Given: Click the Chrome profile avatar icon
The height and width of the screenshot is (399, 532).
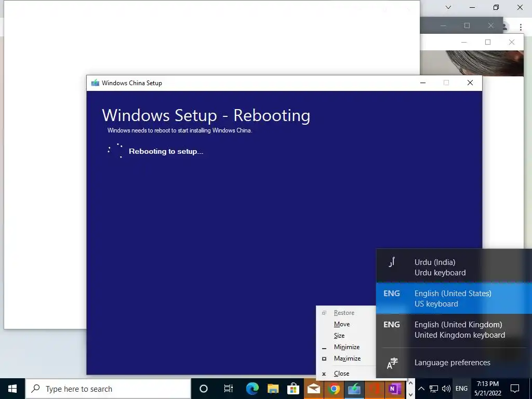Looking at the screenshot, I should tap(506, 27).
